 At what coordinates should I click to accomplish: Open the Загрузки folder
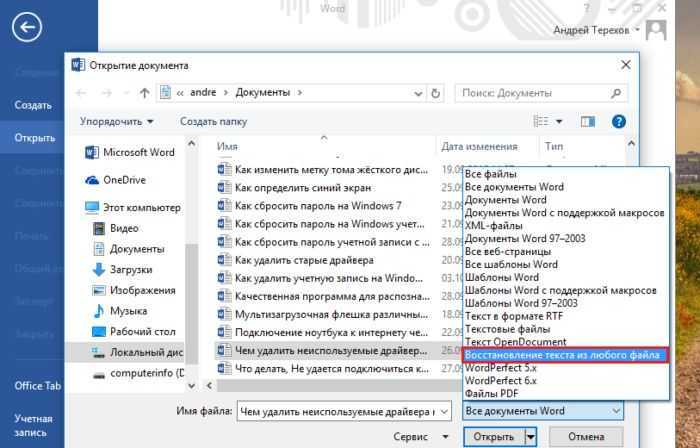122,269
